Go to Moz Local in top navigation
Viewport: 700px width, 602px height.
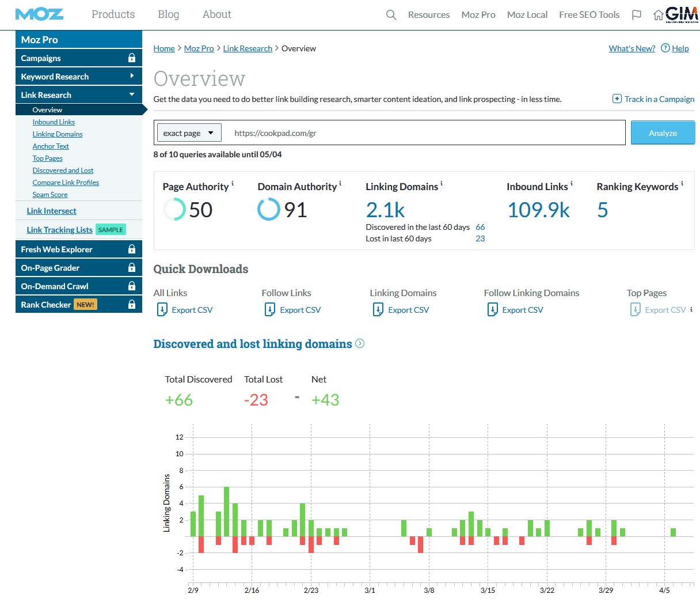[527, 15]
